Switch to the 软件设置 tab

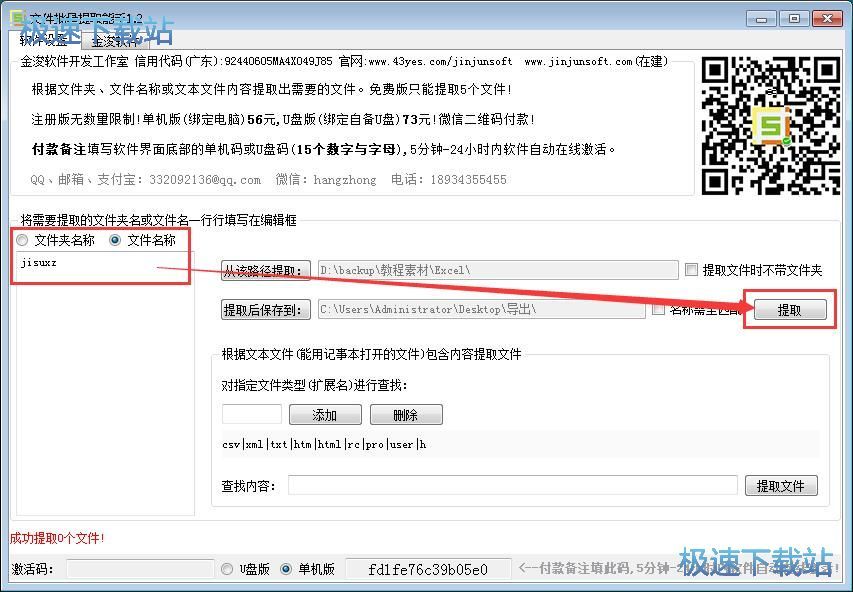tap(45, 40)
